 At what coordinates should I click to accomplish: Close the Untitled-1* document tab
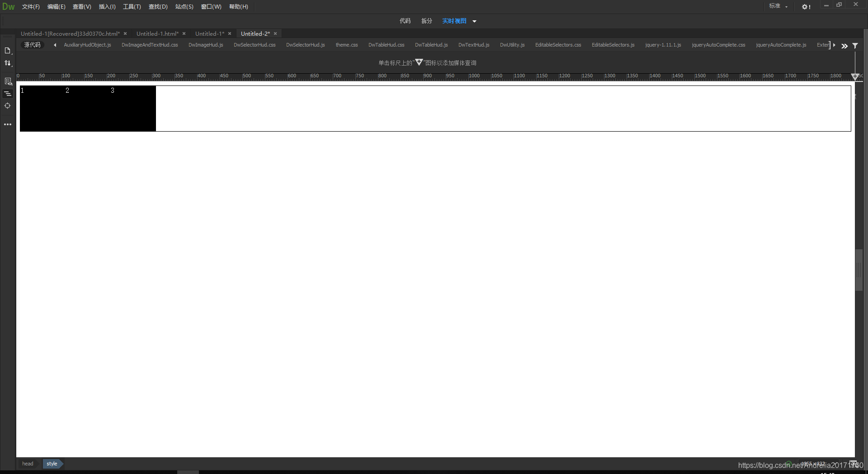click(x=230, y=33)
